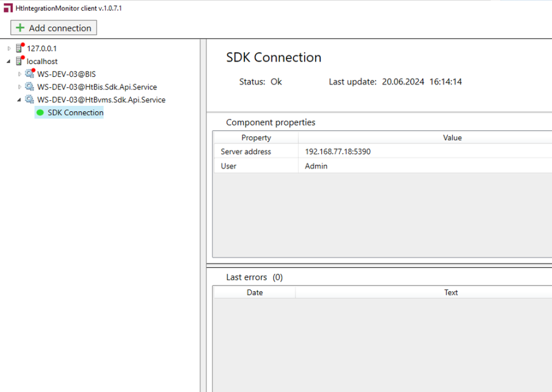Click the Property column header
The height and width of the screenshot is (392, 552).
pos(256,138)
